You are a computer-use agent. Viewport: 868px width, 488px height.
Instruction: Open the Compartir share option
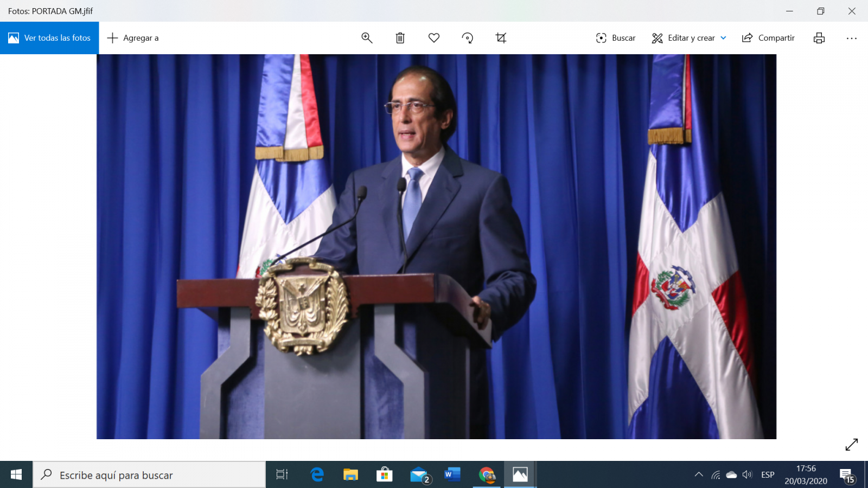[768, 38]
